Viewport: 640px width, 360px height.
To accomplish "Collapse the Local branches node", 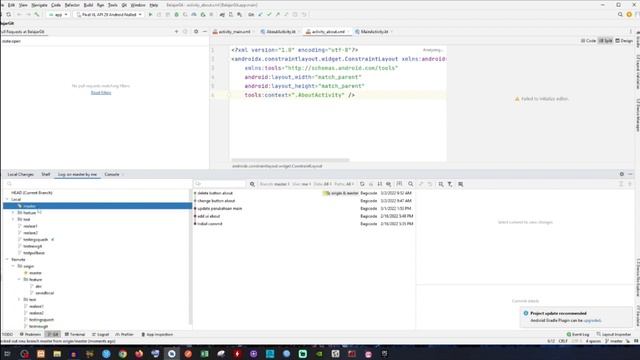I will 7,199.
